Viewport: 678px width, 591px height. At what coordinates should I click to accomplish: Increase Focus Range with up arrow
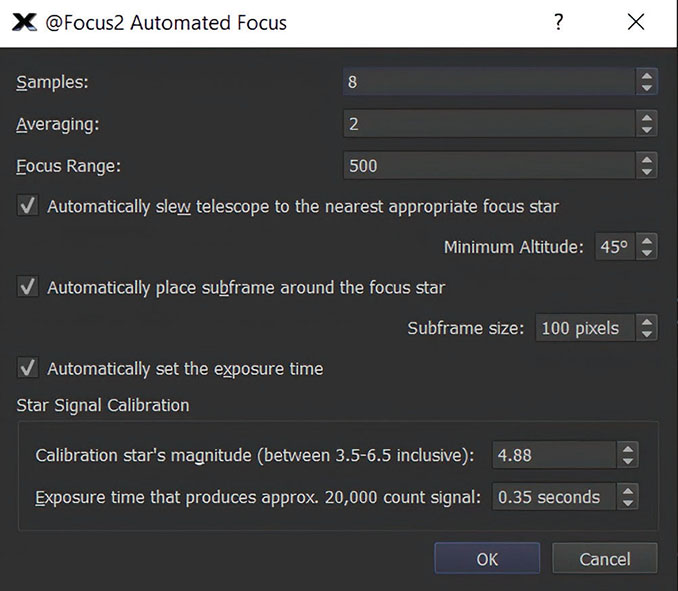647,160
